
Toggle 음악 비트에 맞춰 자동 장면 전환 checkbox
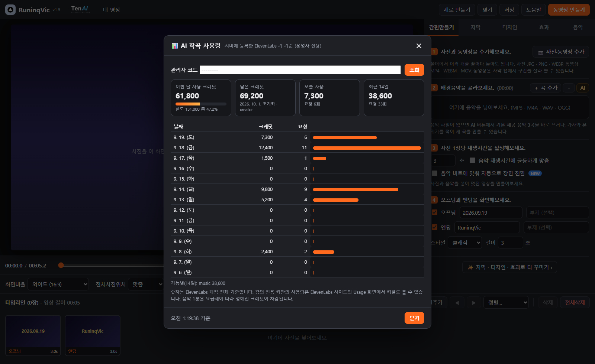[x=434, y=173]
